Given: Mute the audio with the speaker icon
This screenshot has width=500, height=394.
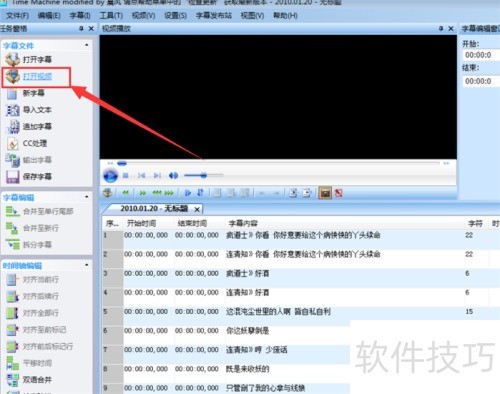Looking at the screenshot, I should pos(173,175).
